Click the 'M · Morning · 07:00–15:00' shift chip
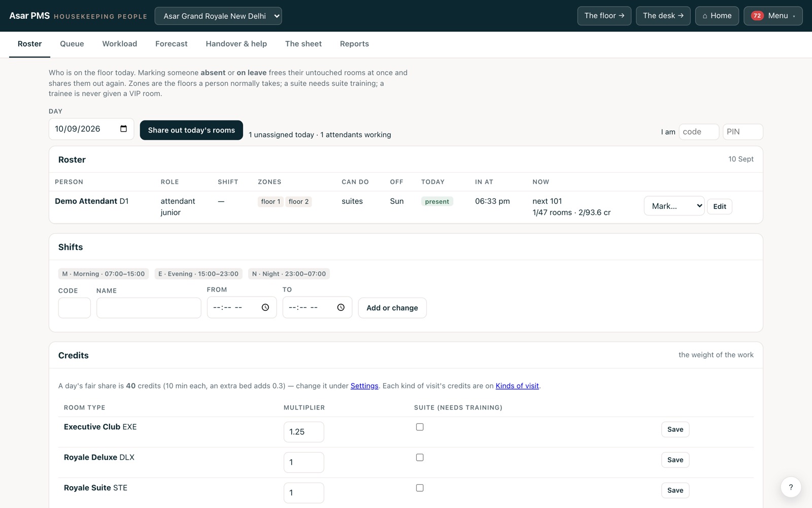Screen dimensions: 812x508 click(x=104, y=274)
